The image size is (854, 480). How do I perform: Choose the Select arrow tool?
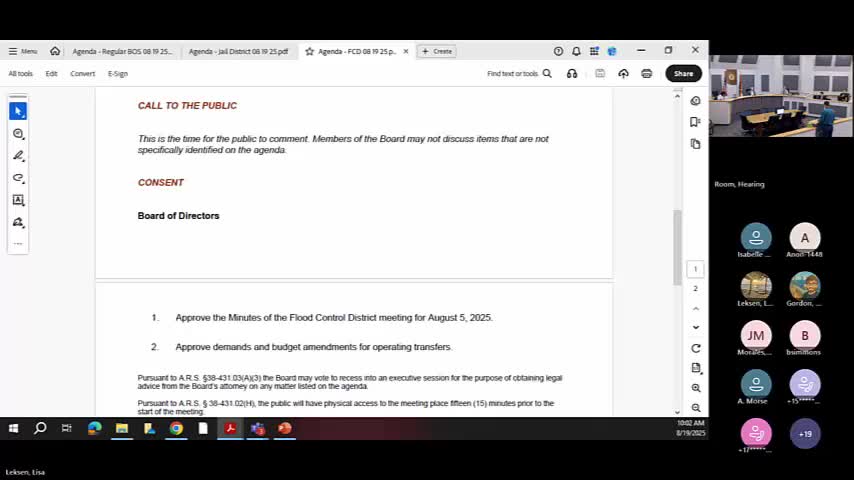tap(18, 111)
